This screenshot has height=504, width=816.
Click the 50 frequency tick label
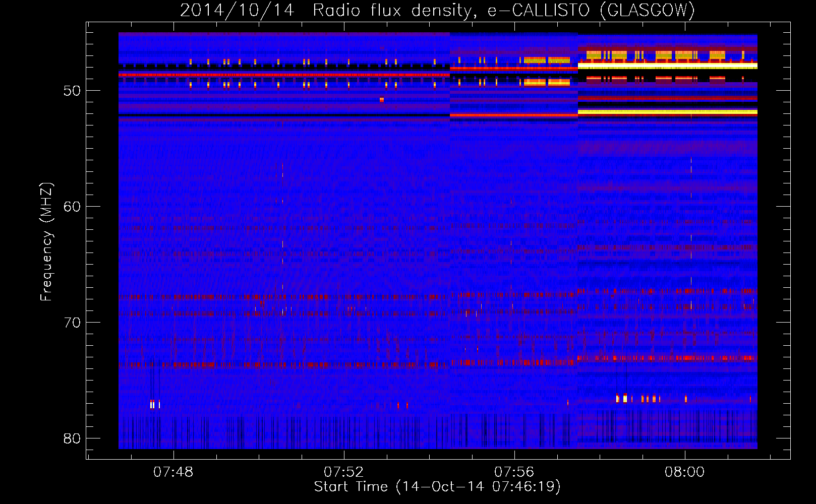pos(72,91)
